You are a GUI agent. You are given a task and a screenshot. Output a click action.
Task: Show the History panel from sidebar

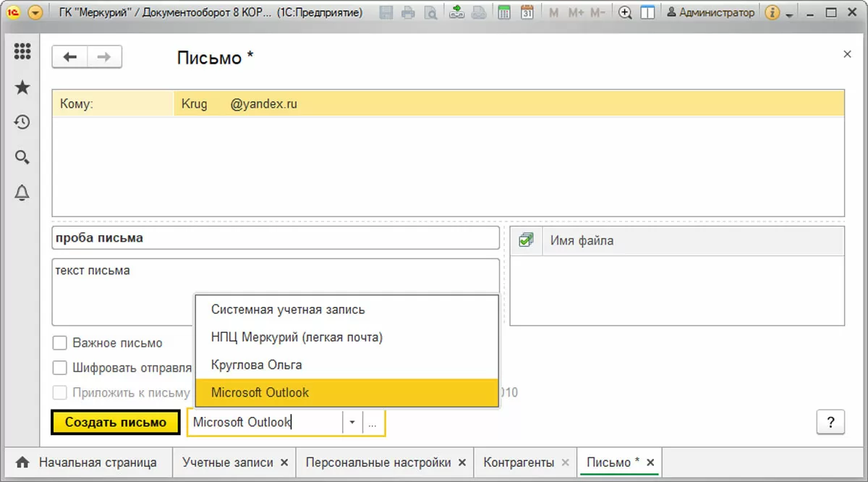click(x=22, y=122)
